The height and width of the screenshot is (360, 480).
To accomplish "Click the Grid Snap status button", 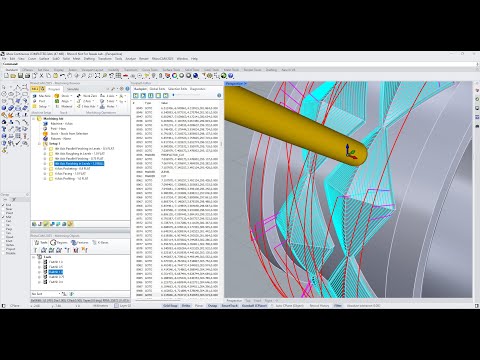I will pos(170,305).
